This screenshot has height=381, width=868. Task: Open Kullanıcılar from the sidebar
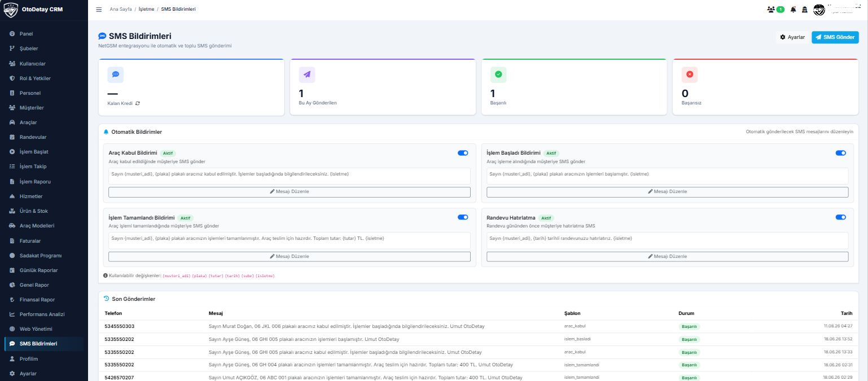44,64
